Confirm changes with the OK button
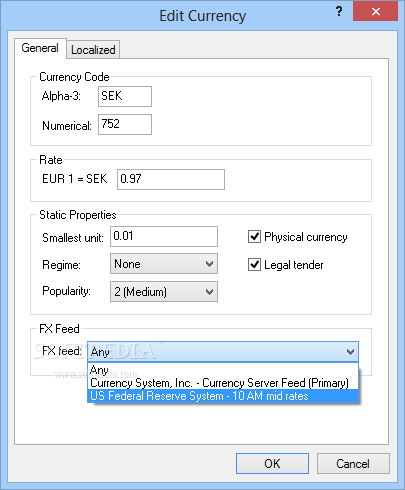The height and width of the screenshot is (490, 405). point(272,463)
